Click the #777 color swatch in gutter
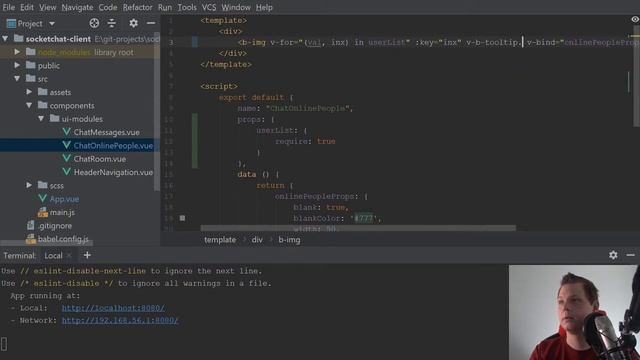The height and width of the screenshot is (360, 640). tap(182, 218)
